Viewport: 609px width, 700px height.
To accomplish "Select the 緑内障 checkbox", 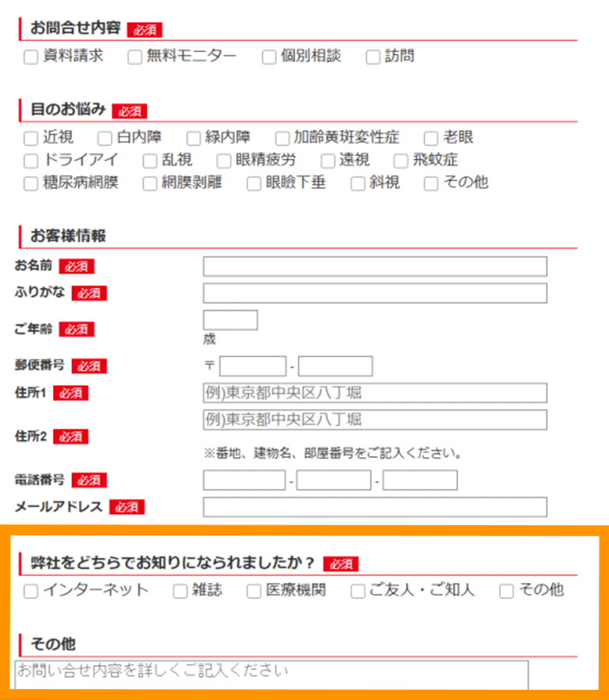I will 193,138.
